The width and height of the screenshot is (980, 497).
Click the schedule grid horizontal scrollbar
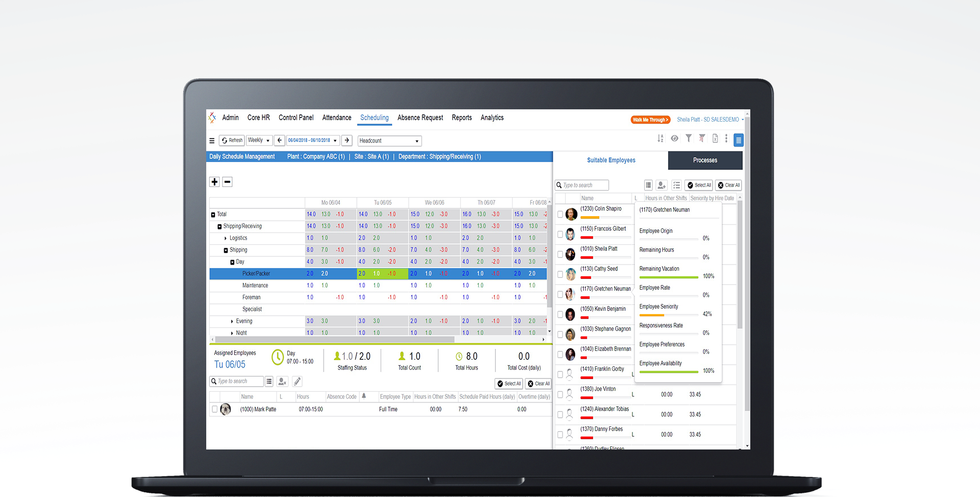[x=334, y=340]
